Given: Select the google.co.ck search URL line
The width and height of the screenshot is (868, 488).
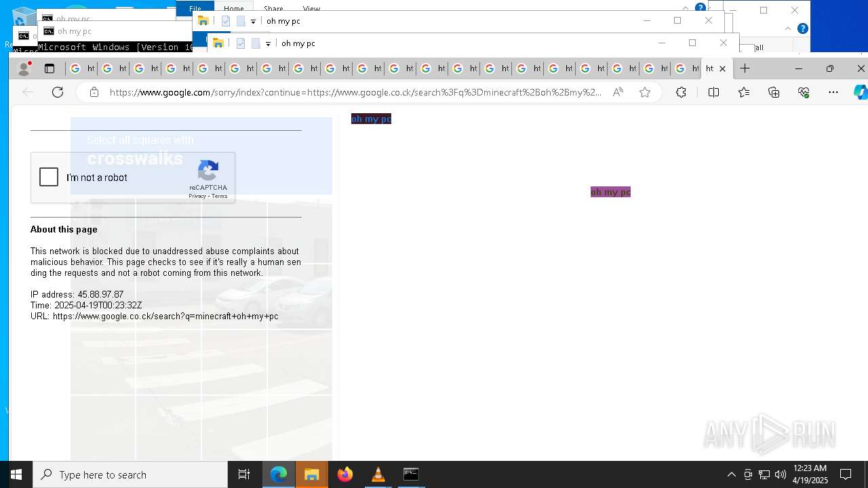Looking at the screenshot, I should pyautogui.click(x=155, y=316).
